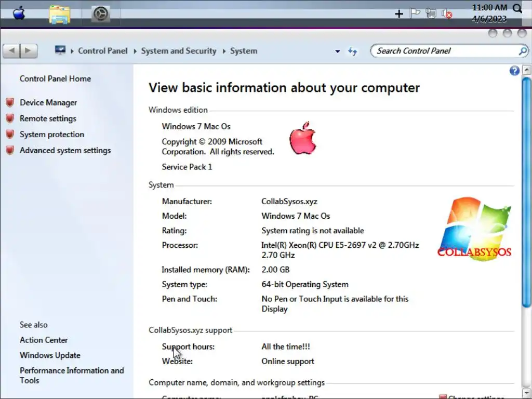Click the All the time!!! support hours
This screenshot has width=532, height=399.
click(286, 347)
